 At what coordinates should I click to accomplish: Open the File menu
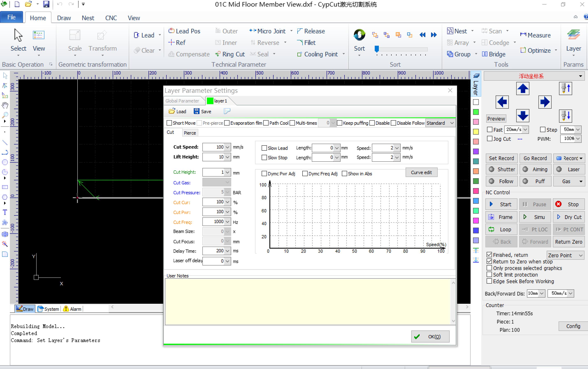tap(12, 17)
